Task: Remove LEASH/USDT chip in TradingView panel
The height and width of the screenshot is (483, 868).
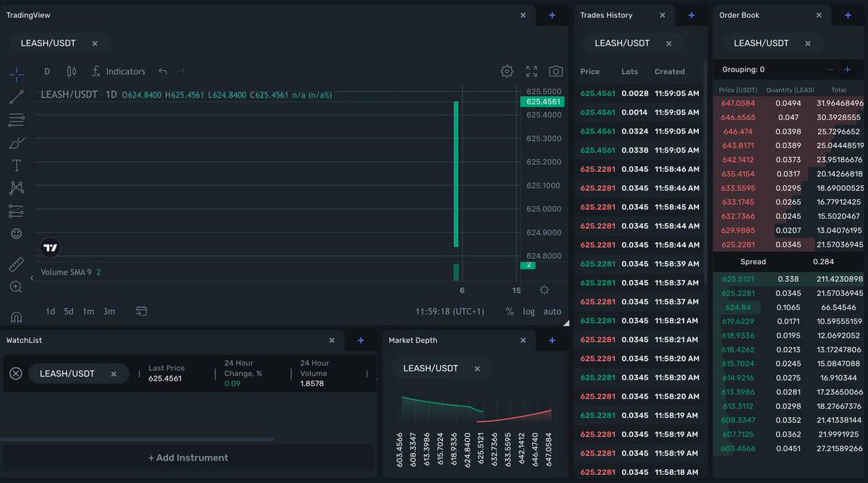Action: (x=95, y=43)
